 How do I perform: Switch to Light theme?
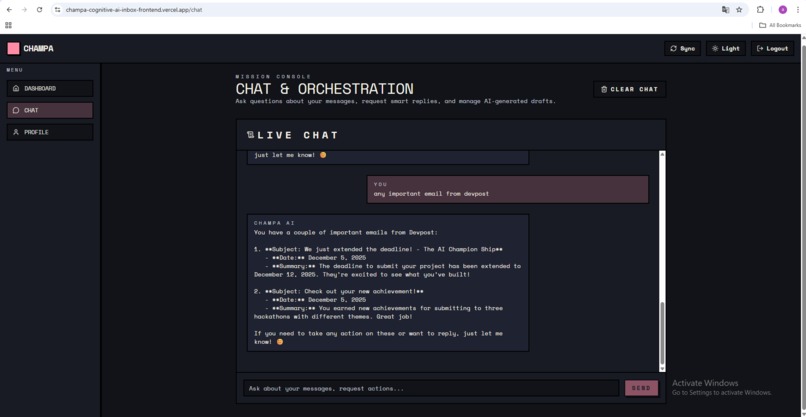click(x=725, y=48)
